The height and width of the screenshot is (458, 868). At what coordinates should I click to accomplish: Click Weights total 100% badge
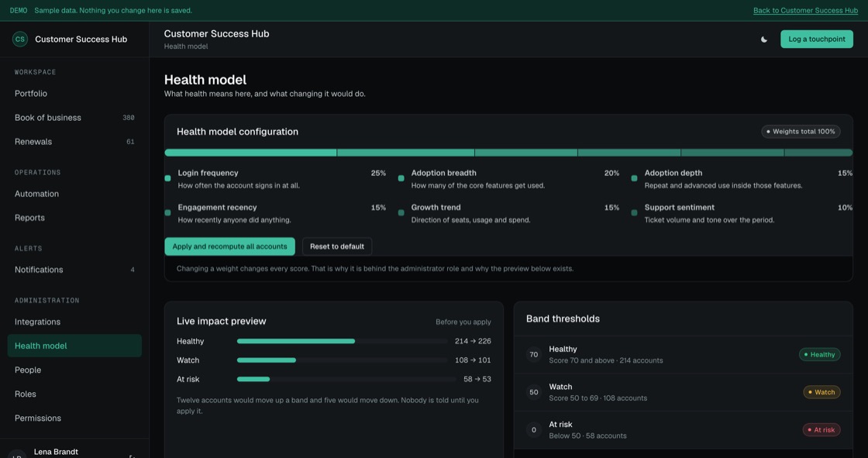coord(801,132)
